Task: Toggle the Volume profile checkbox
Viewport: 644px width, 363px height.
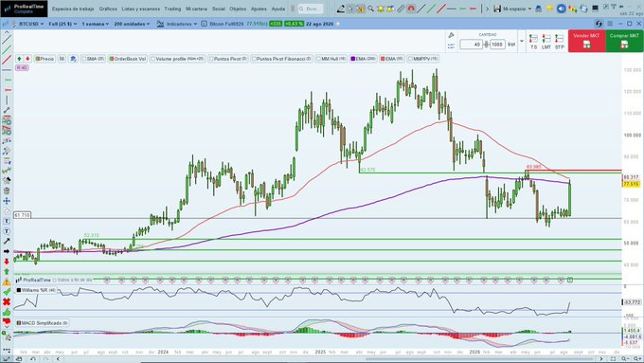Action: [152, 59]
